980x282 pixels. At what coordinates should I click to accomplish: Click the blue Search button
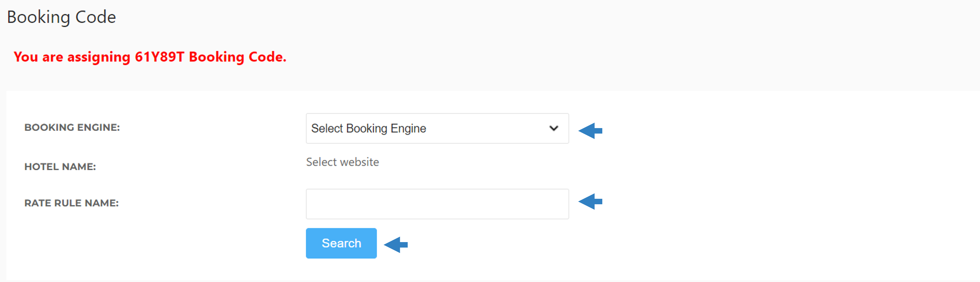(341, 243)
